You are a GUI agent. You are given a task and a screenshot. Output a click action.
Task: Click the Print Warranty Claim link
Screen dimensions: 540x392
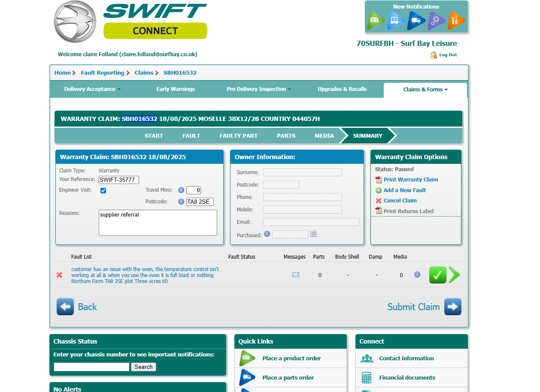coord(411,180)
